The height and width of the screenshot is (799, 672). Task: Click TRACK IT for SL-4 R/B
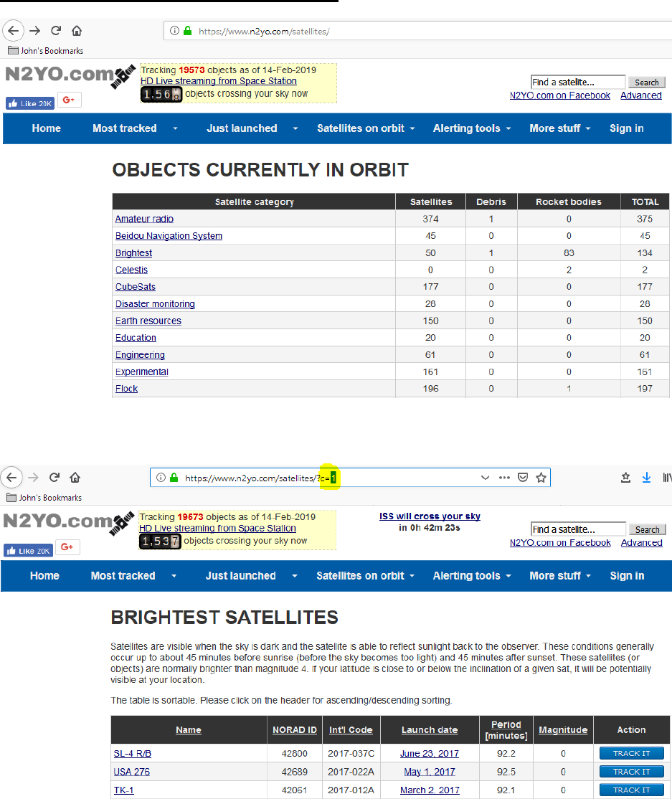(632, 753)
